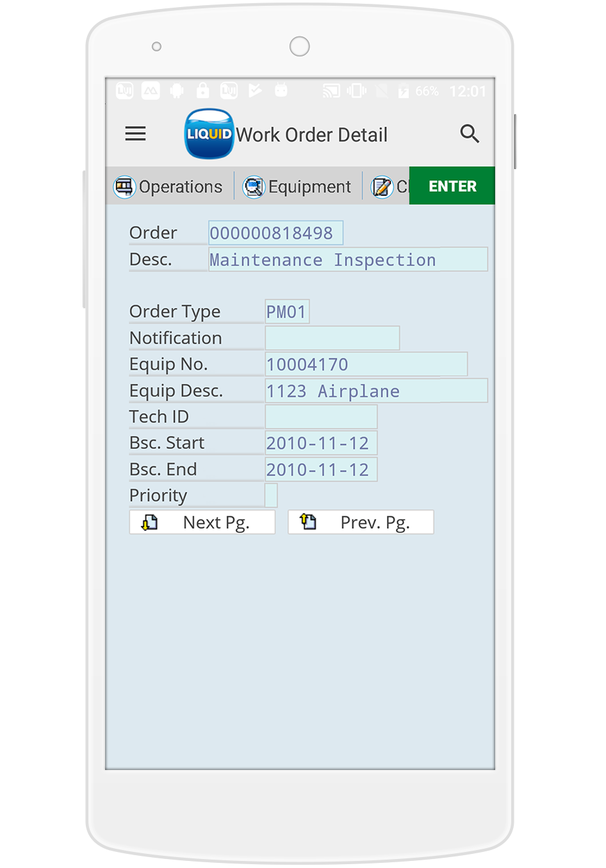Tap the Liquid app logo
Screen dimensions: 606x868
(x=209, y=134)
